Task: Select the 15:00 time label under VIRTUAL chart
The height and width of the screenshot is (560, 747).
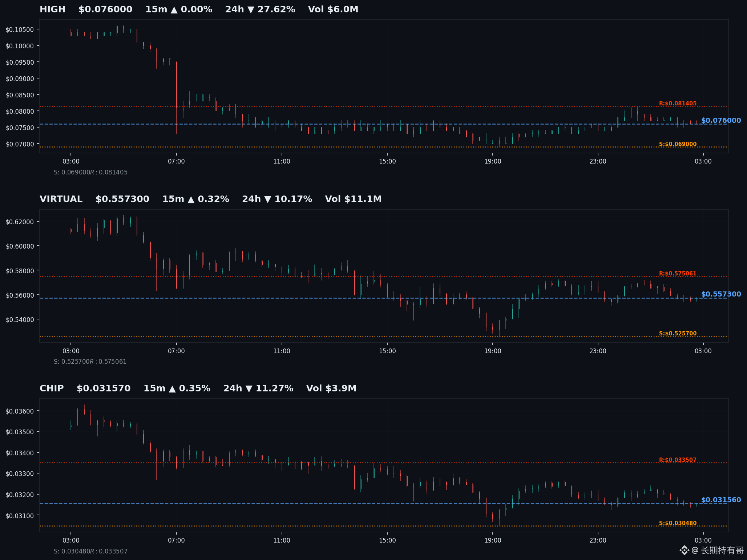Action: [387, 351]
